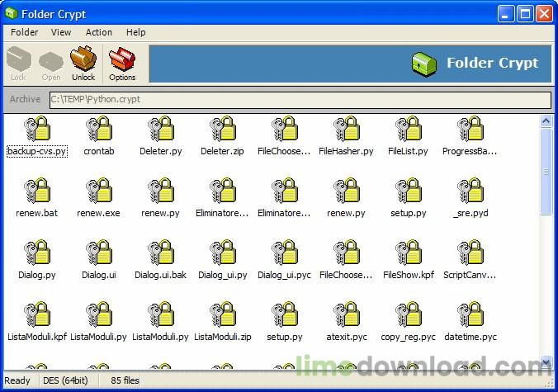Click the Dialog.ui.bak file icon
Image resolution: width=558 pixels, height=392 pixels.
pyautogui.click(x=160, y=254)
